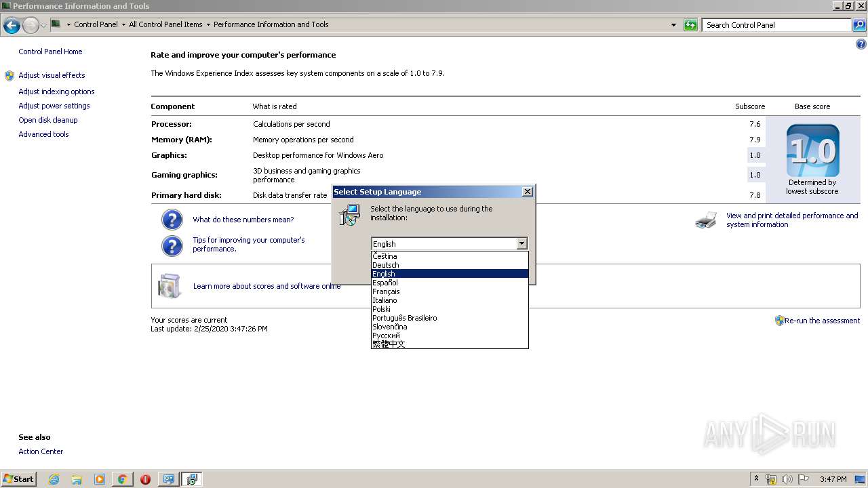
Task: Select highlighted English in the language list
Action: pos(450,274)
